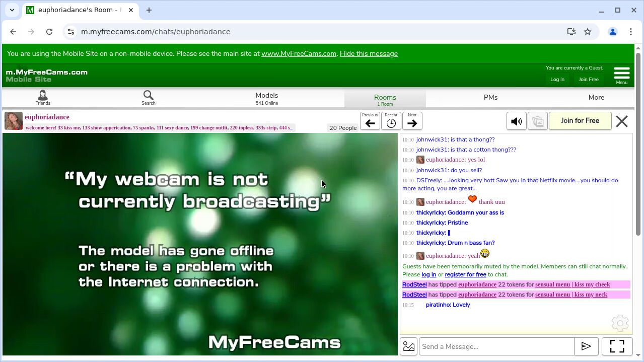This screenshot has height=362, width=644.
Task: Click the Hide this message link
Action: (369, 54)
